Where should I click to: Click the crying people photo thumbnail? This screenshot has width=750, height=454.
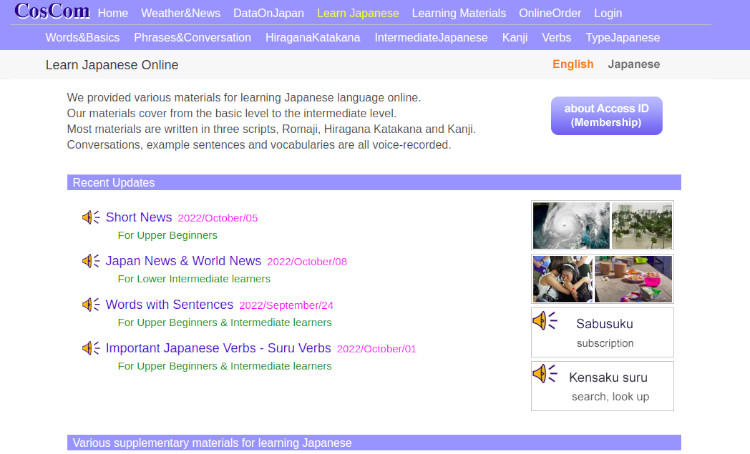[x=562, y=279]
